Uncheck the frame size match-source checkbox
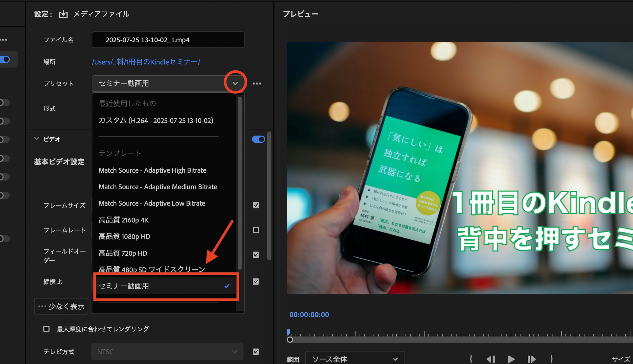Image resolution: width=633 pixels, height=364 pixels. 256,205
